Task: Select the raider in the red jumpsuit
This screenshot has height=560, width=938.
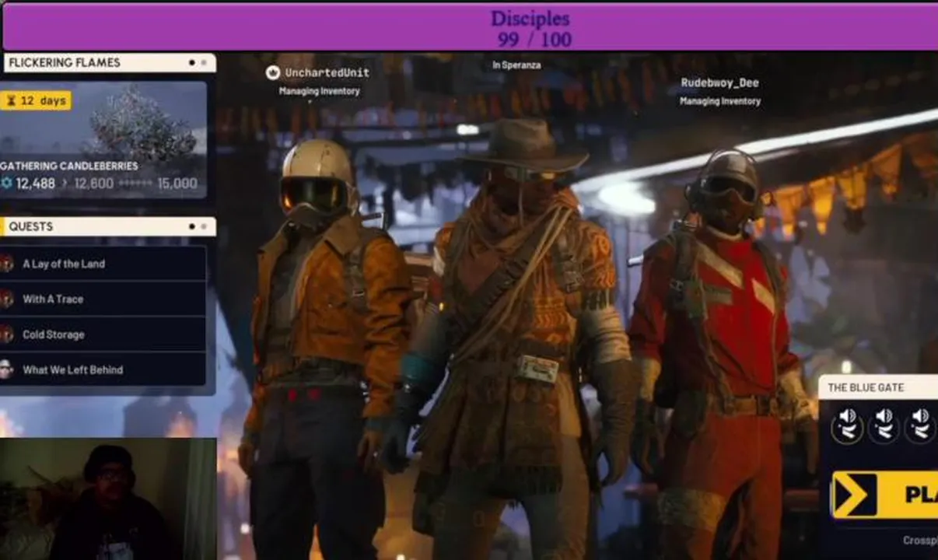Action: pyautogui.click(x=719, y=350)
